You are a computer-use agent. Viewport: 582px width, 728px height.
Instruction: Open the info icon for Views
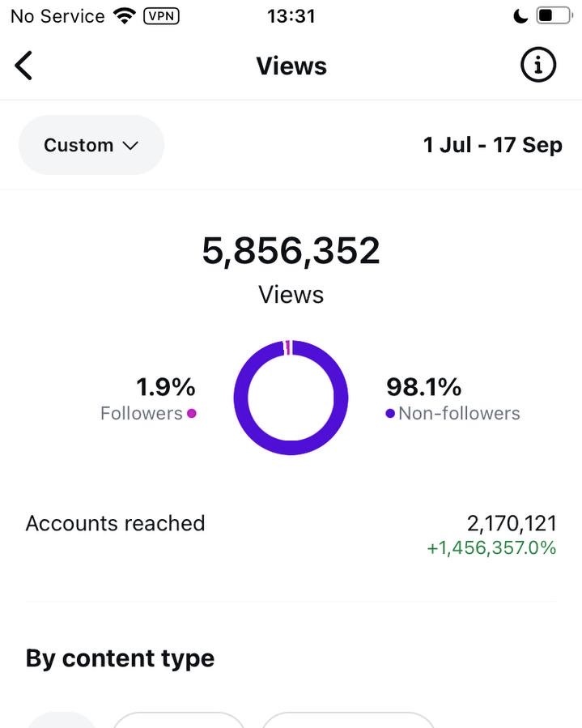coord(538,66)
